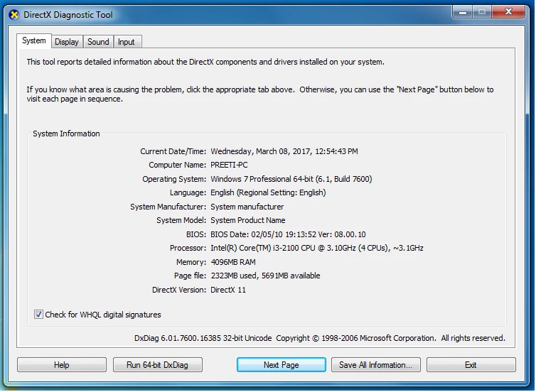The height and width of the screenshot is (392, 536).
Task: Click the Computer Name label
Action: click(178, 165)
